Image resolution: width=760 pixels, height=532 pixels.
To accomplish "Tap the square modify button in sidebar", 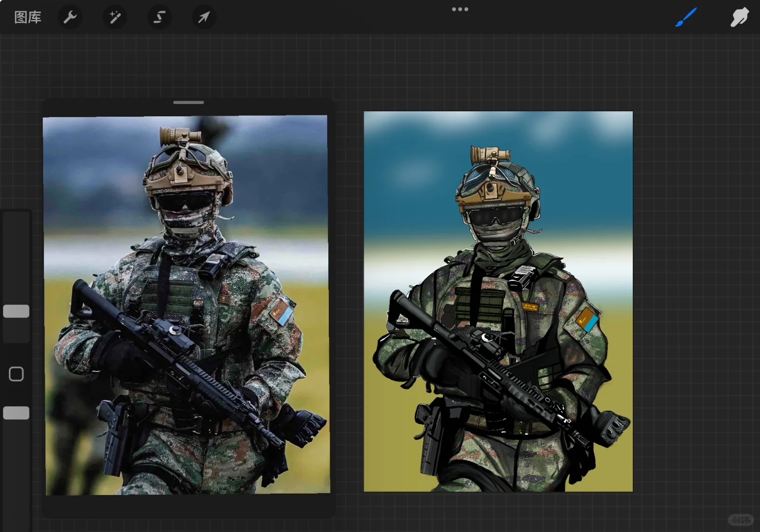I will [16, 374].
